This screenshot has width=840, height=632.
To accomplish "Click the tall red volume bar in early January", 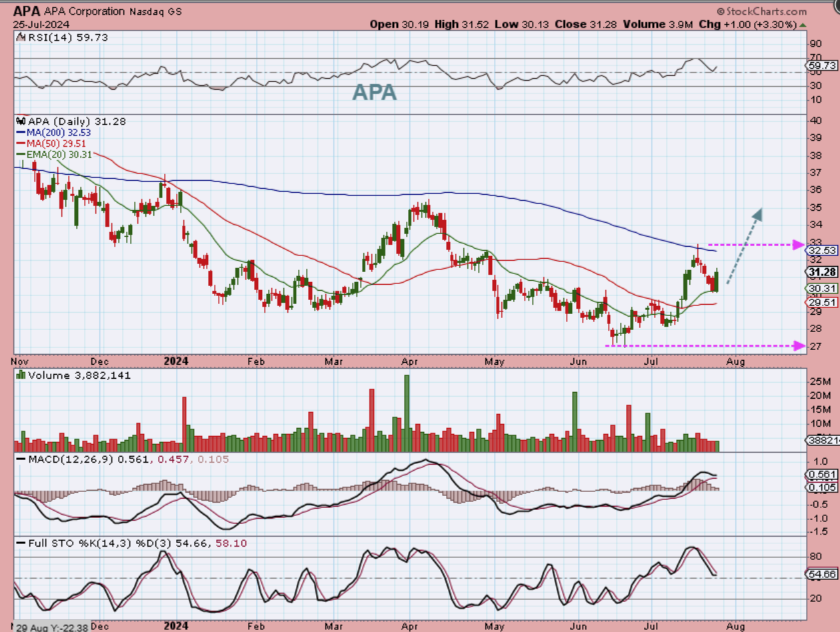I will pos(185,425).
